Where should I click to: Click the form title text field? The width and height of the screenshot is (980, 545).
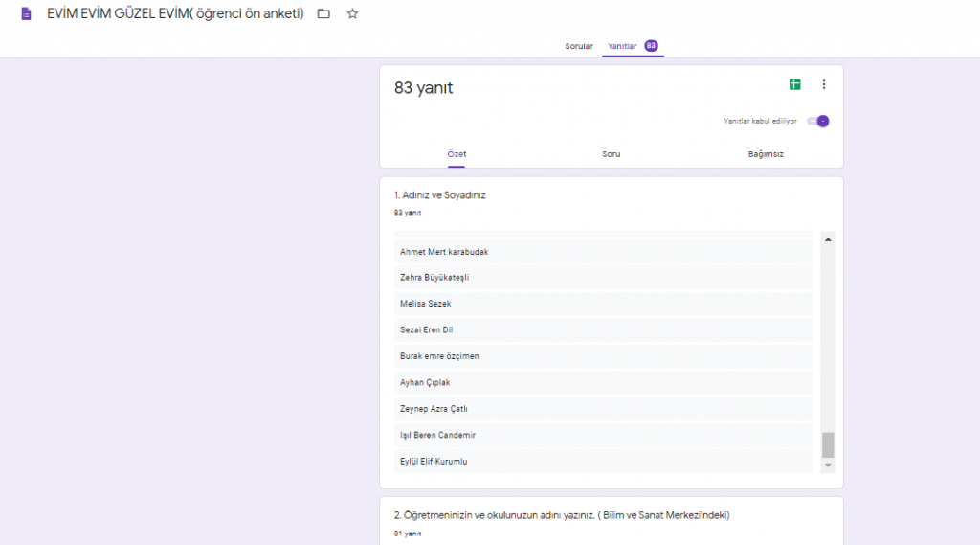175,14
